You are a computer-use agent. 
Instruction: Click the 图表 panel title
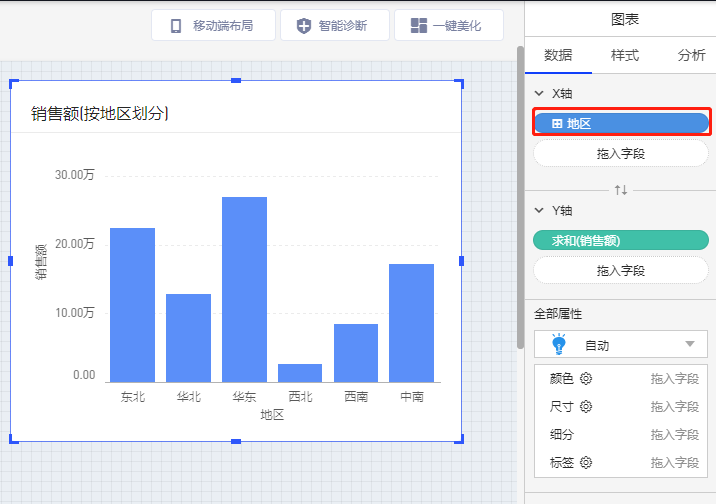pos(625,19)
